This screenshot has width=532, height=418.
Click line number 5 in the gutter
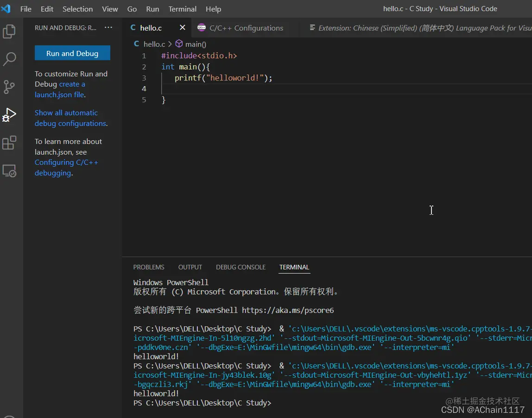144,100
